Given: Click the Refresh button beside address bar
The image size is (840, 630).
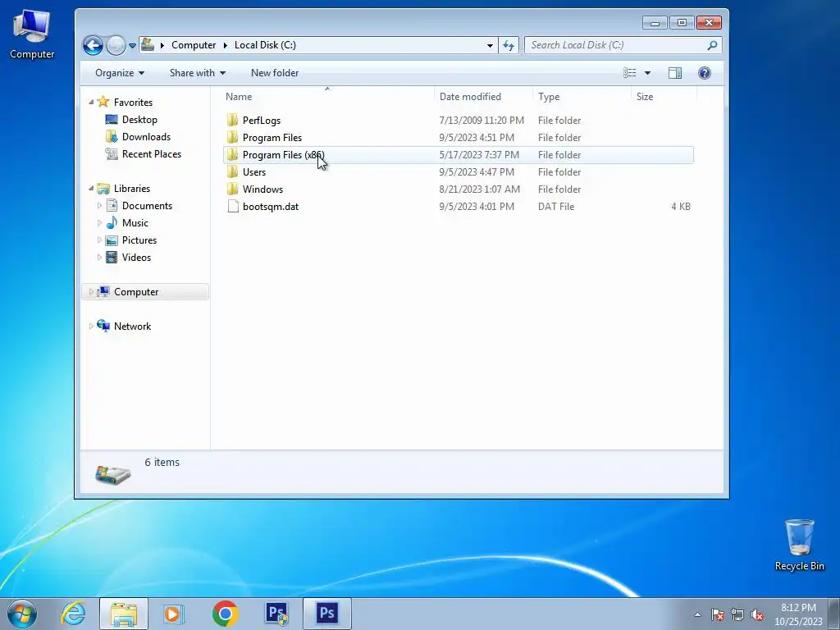Looking at the screenshot, I should point(509,46).
